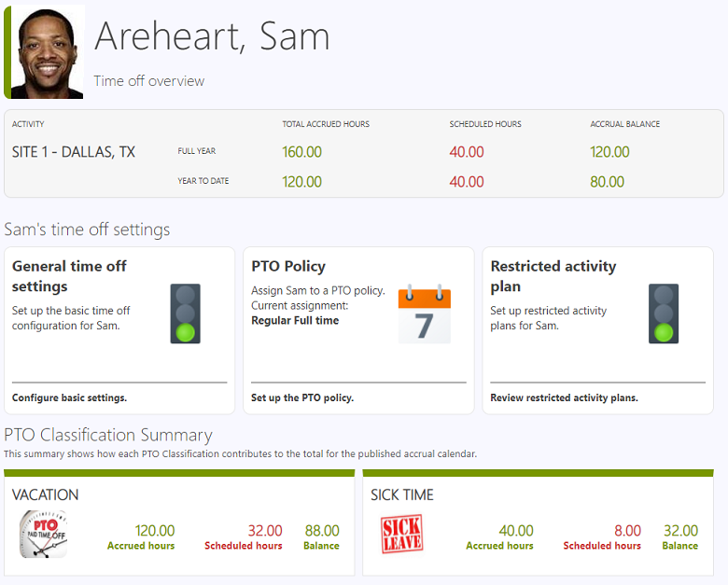The height and width of the screenshot is (585, 728).
Task: Open the PTO Policy calendar icon
Action: (x=425, y=314)
